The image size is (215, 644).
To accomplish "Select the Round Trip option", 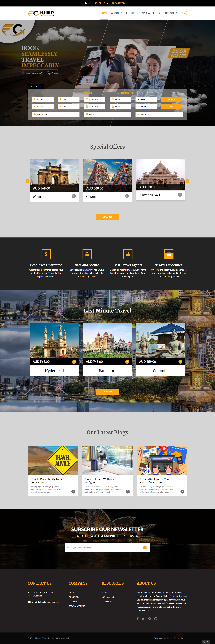I will pyautogui.click(x=127, y=93).
